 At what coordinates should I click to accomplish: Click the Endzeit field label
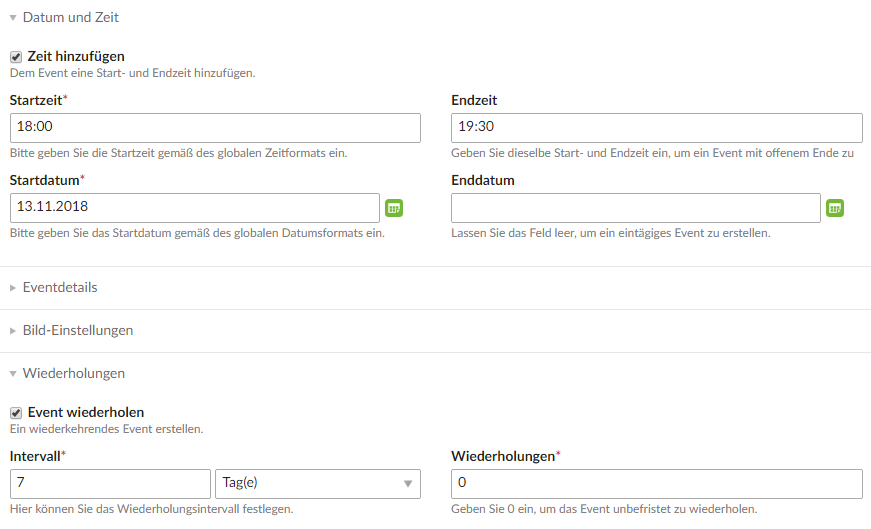click(474, 101)
